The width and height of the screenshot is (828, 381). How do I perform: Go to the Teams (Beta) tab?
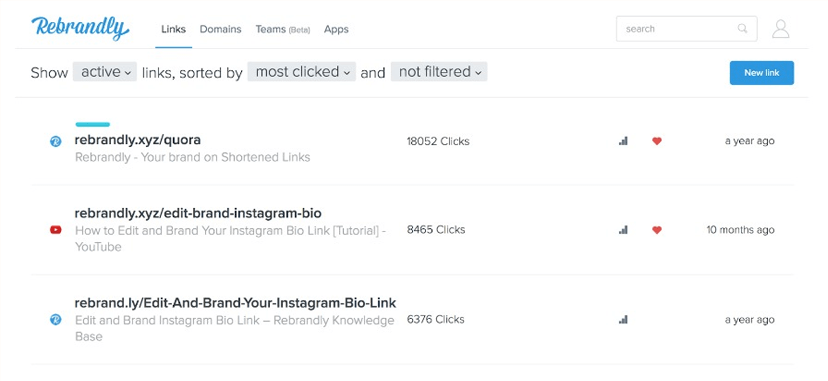[x=283, y=29]
